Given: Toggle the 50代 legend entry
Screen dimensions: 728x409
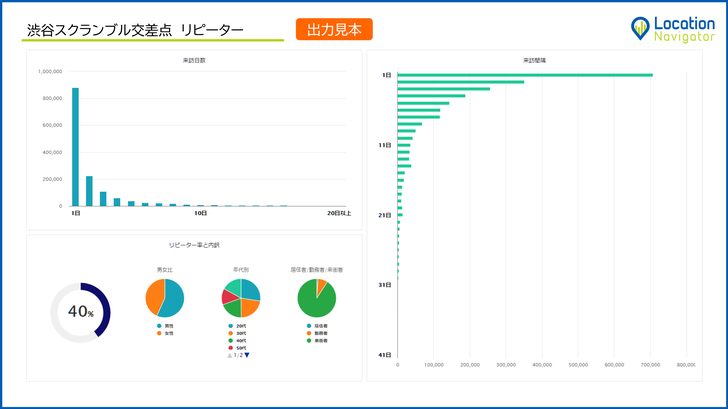Looking at the screenshot, I should [237, 348].
